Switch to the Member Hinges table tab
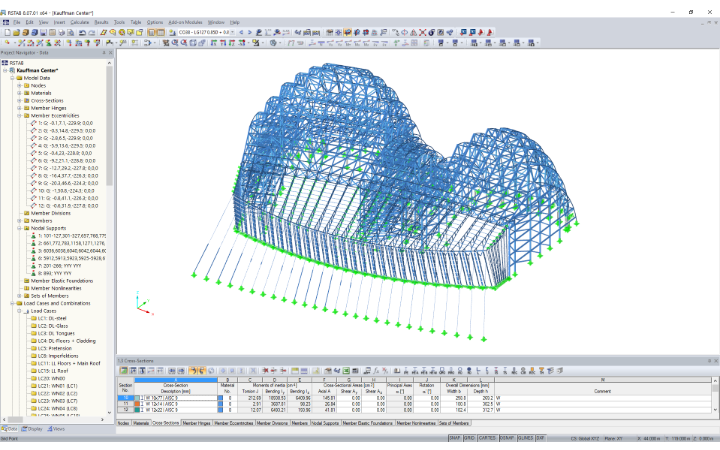720x450 pixels. 197,423
